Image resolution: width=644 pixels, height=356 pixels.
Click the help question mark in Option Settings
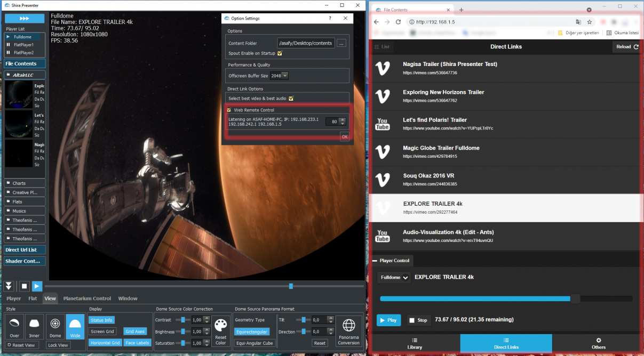329,19
